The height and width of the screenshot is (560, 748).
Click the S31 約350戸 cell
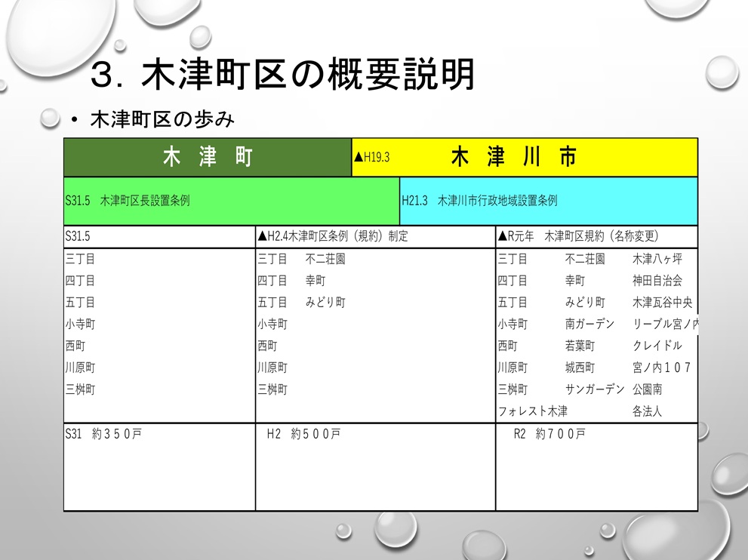tap(103, 434)
